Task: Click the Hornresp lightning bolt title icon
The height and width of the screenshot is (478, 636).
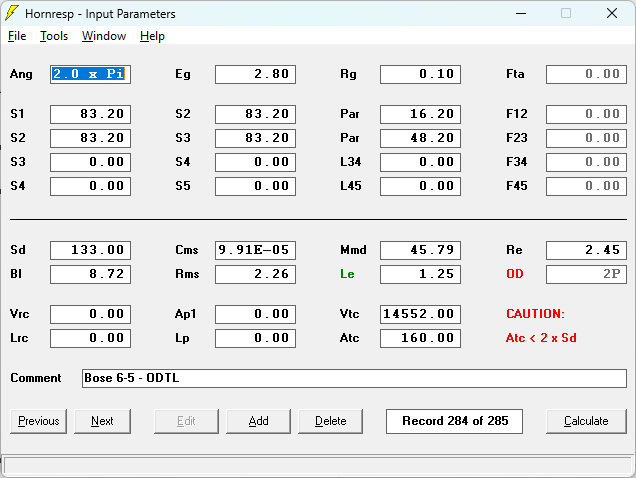Action: (x=12, y=13)
